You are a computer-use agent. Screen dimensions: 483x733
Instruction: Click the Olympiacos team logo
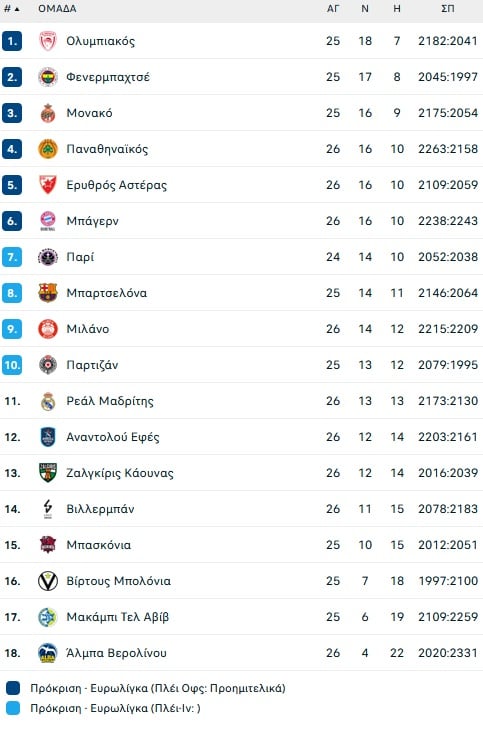point(48,41)
